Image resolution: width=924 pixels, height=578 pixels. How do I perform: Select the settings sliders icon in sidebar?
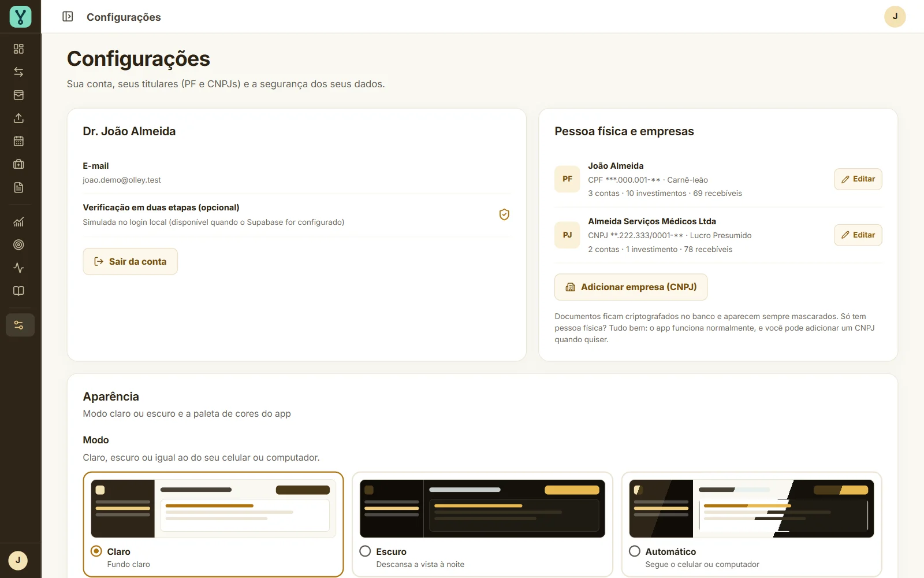20,325
